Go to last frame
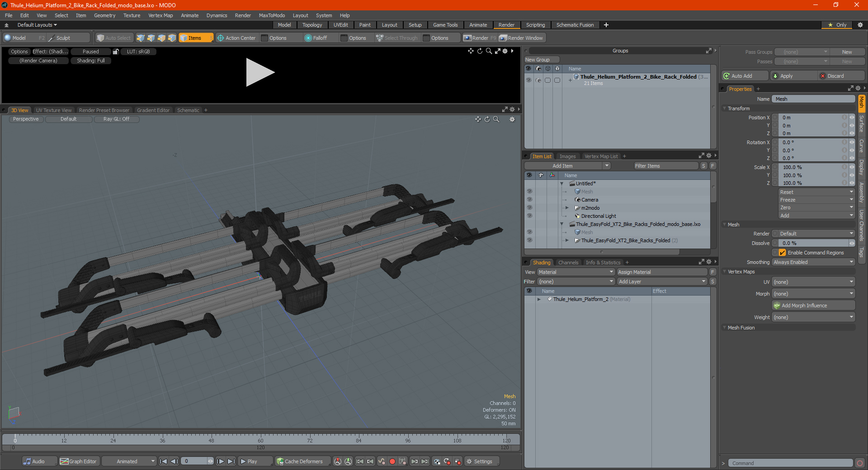 tap(231, 461)
